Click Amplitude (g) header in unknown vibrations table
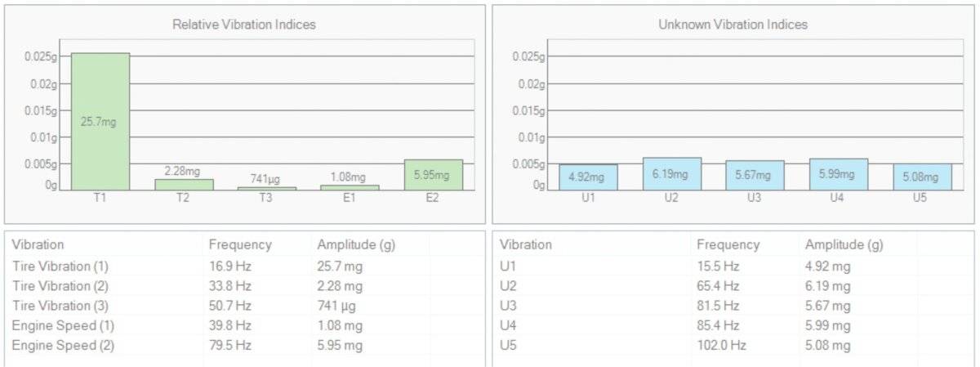The image size is (980, 367). pyautogui.click(x=844, y=245)
